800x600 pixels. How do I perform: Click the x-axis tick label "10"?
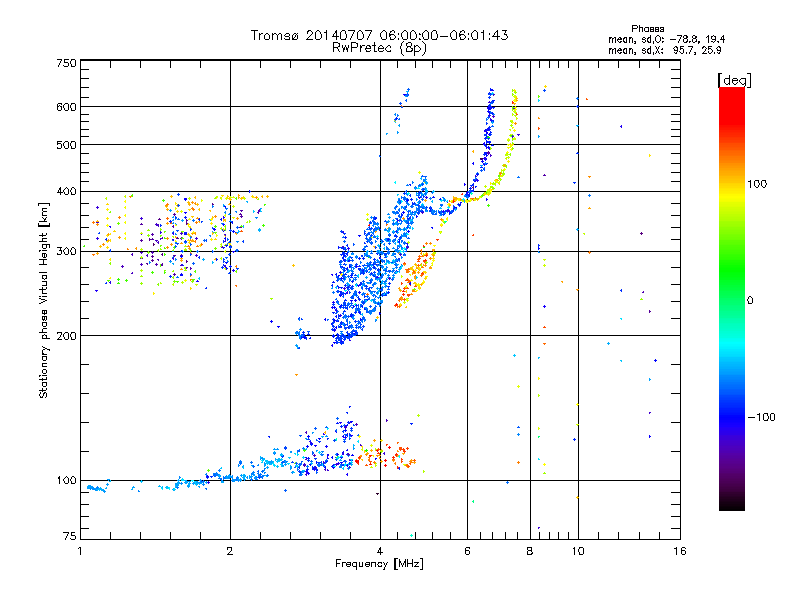[x=578, y=551]
